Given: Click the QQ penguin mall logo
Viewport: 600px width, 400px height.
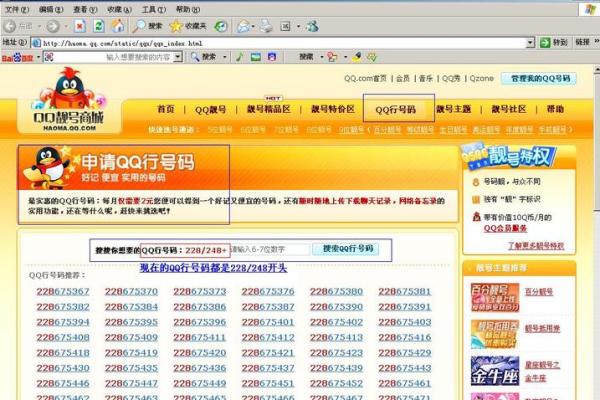Looking at the screenshot, I should pyautogui.click(x=69, y=100).
